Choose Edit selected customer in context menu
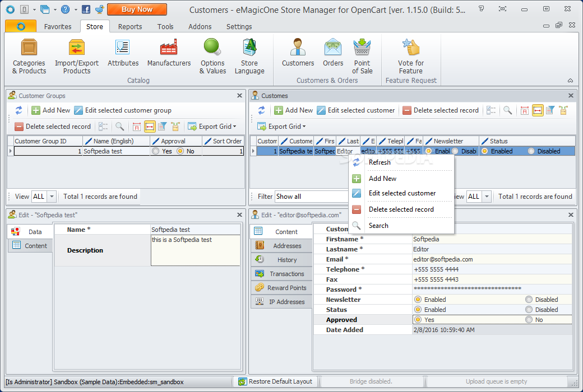 pyautogui.click(x=401, y=193)
